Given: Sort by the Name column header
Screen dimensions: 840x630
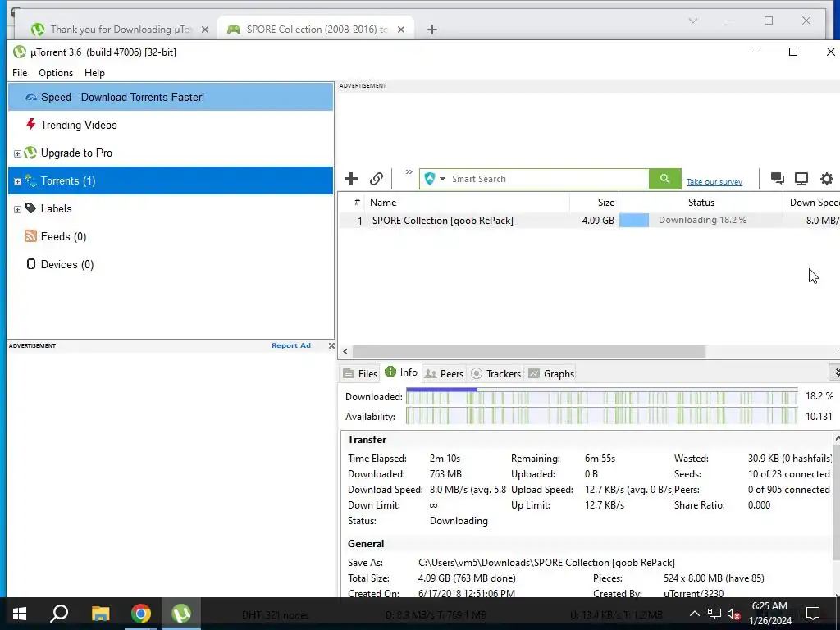Looking at the screenshot, I should 467,203.
